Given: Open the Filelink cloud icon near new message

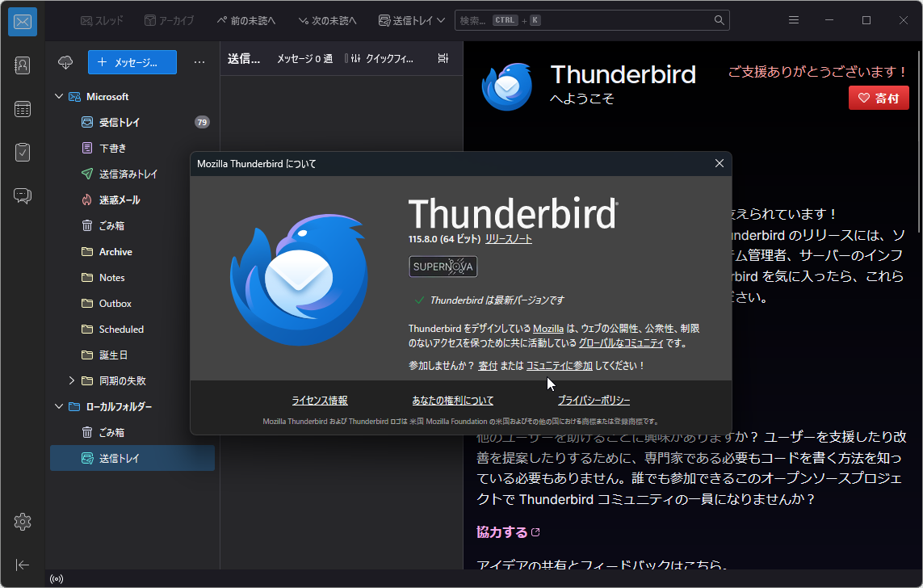Looking at the screenshot, I should [65, 62].
